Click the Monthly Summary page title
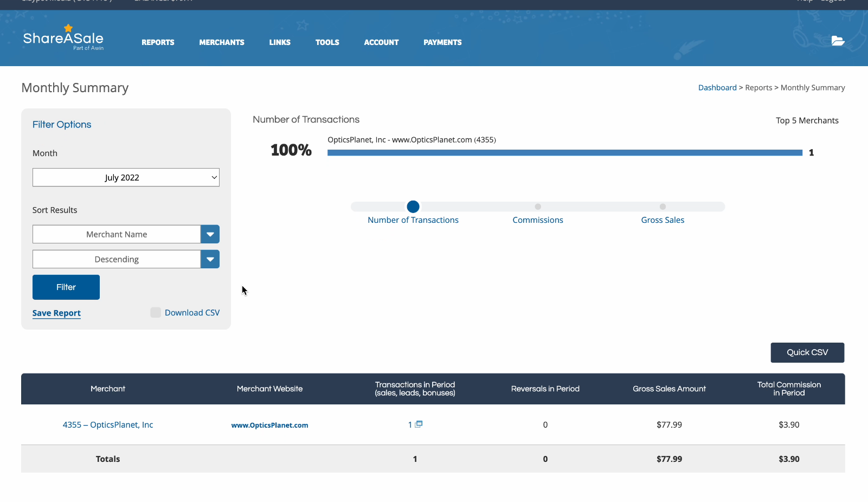This screenshot has height=502, width=868. point(75,88)
